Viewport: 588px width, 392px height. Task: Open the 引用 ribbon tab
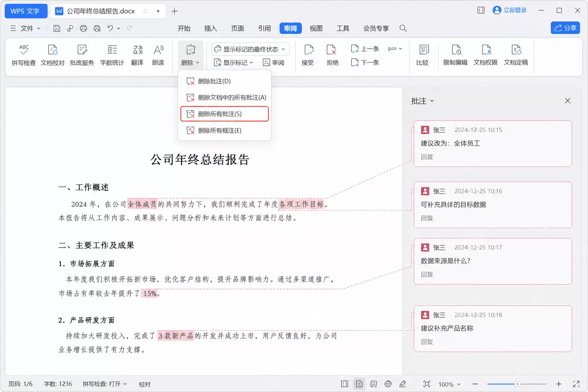(265, 28)
